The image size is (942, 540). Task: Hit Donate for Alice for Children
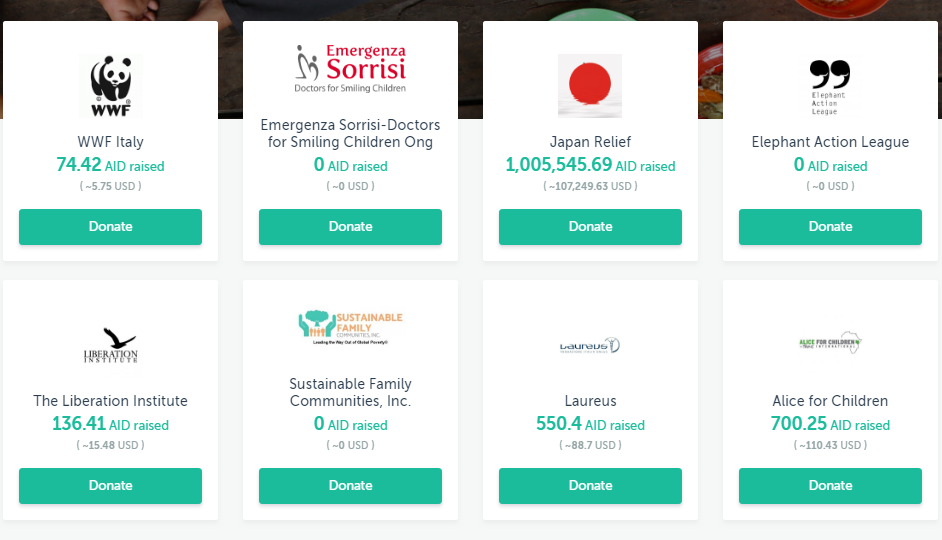(830, 486)
